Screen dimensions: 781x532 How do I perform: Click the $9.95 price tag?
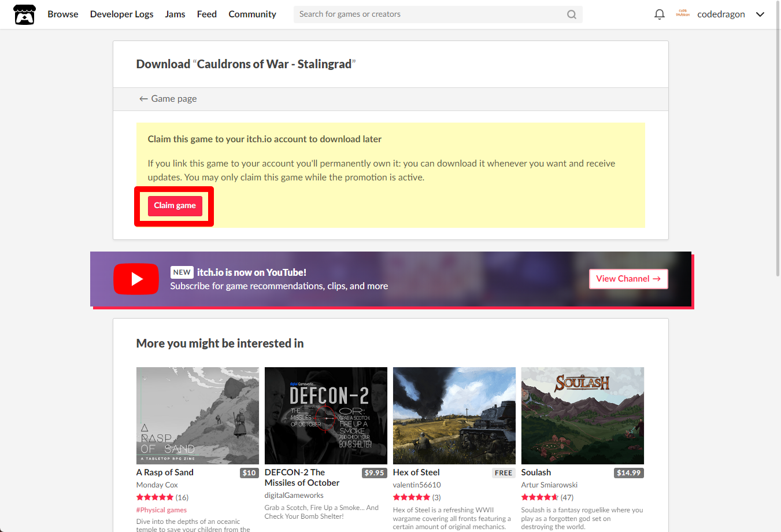click(375, 473)
